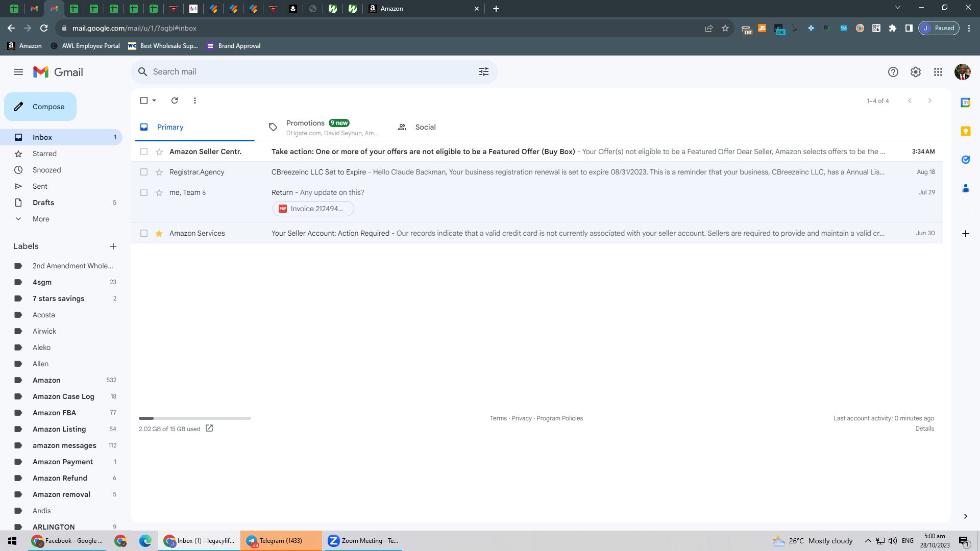Star the Return thread from me, Team

159,192
